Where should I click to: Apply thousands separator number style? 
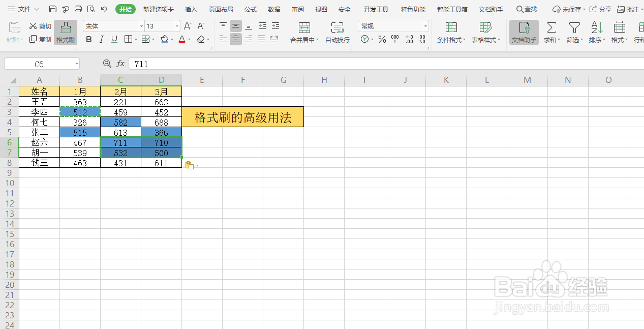point(395,39)
